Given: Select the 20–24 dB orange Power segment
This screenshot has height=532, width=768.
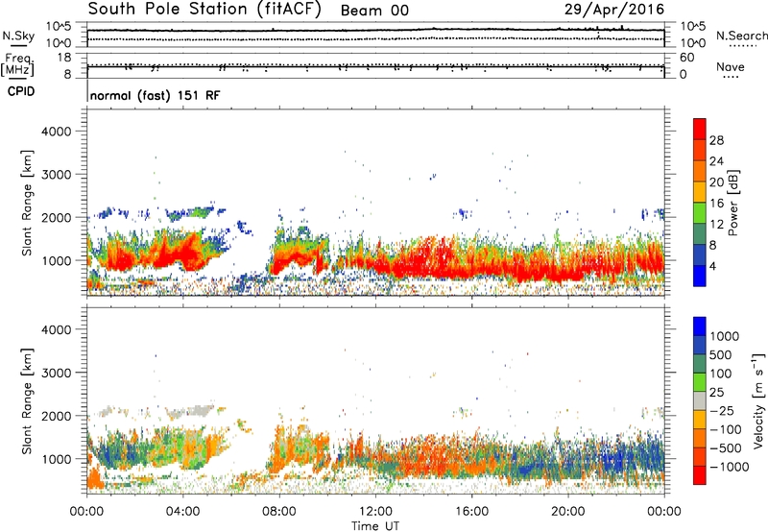Looking at the screenshot, I should tap(700, 172).
